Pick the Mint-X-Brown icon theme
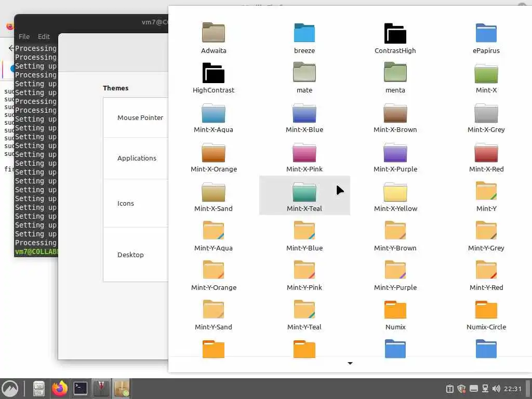This screenshot has height=399, width=532. tap(395, 117)
